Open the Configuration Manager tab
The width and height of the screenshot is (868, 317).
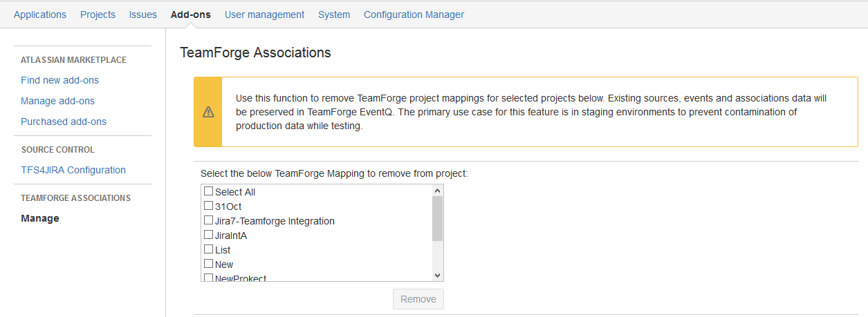[414, 15]
